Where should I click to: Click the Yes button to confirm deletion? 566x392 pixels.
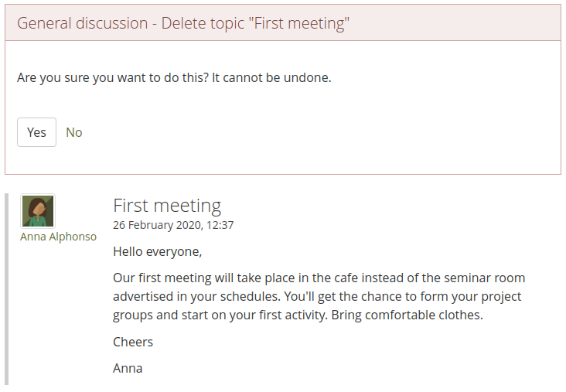[36, 132]
